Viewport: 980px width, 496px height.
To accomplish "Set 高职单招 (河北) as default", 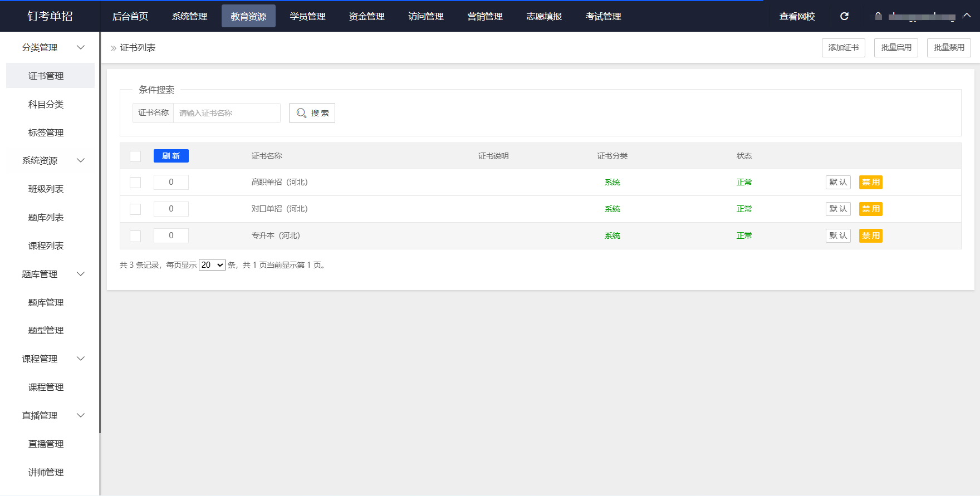I will pyautogui.click(x=837, y=183).
